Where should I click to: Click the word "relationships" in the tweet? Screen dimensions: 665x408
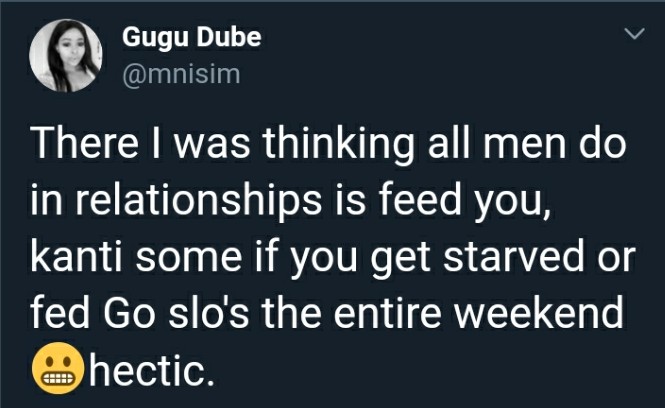(x=198, y=201)
